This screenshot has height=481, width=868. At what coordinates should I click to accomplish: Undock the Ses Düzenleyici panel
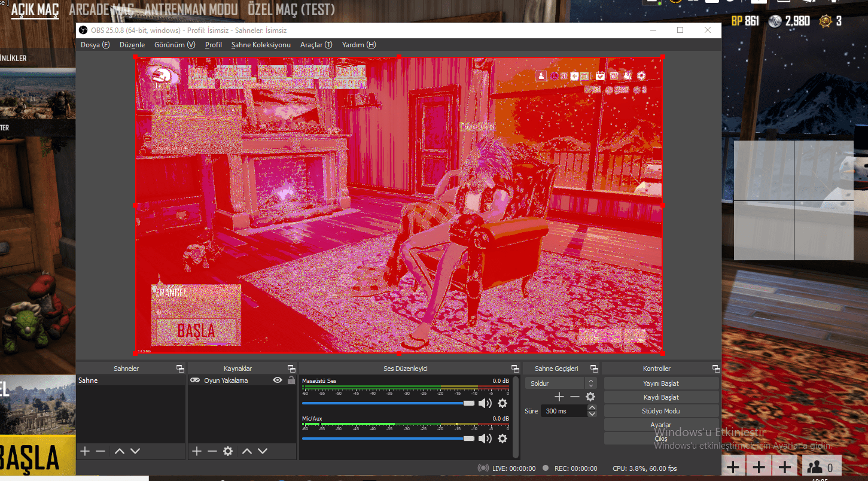515,369
